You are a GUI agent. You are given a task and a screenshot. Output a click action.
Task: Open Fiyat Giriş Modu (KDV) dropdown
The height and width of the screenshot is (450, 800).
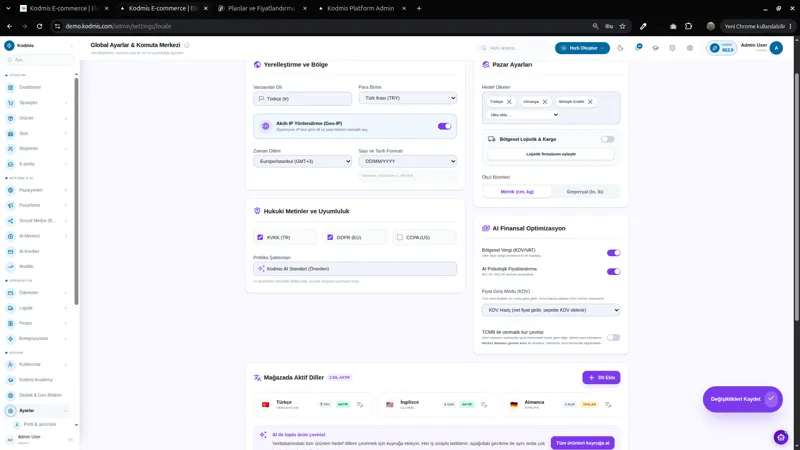click(551, 310)
